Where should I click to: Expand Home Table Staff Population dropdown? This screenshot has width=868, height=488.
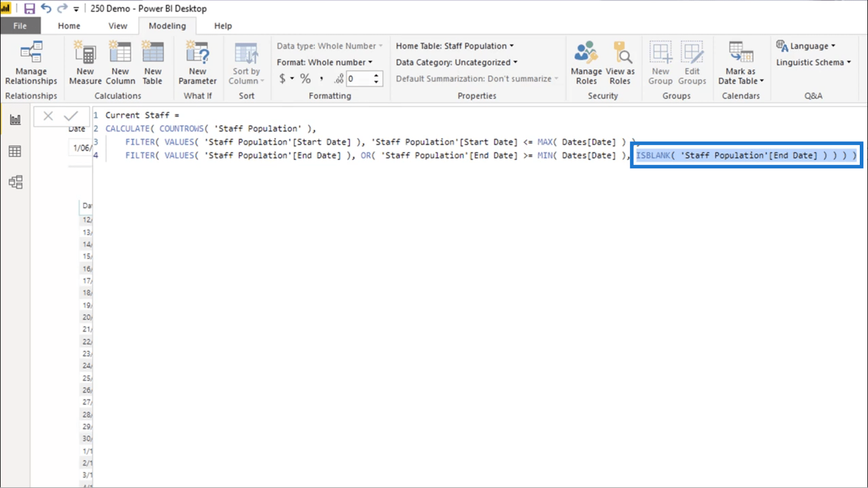click(x=455, y=46)
